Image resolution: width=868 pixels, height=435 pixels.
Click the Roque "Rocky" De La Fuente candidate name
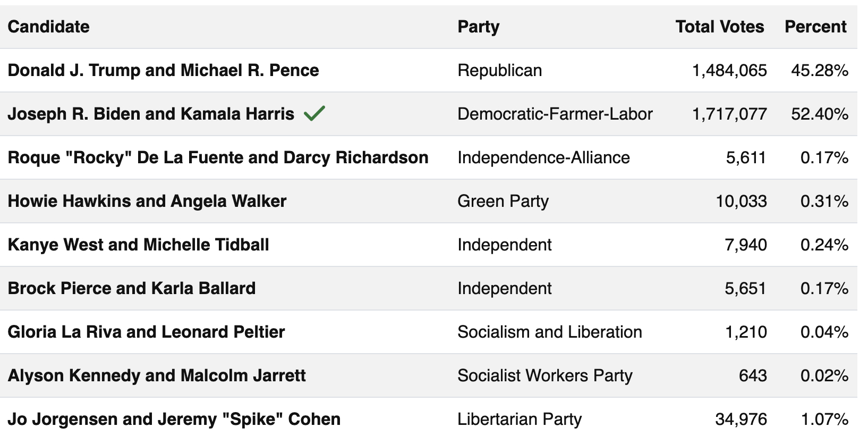coord(218,157)
